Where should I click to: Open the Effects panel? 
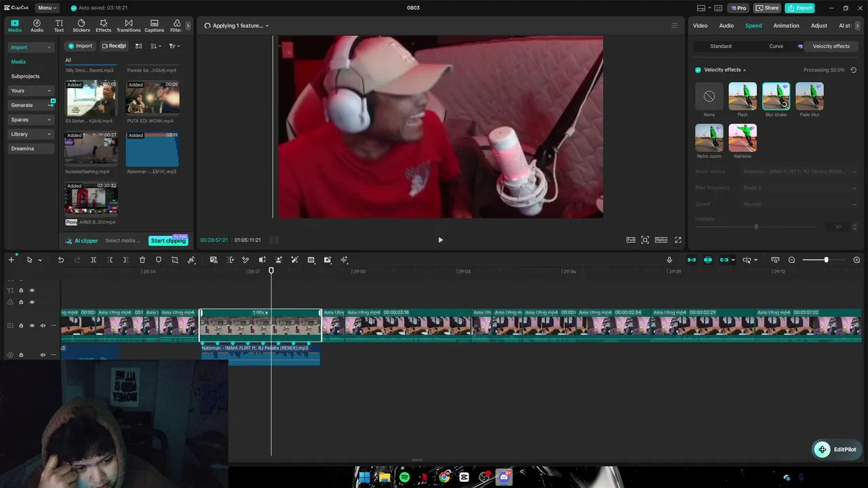click(x=104, y=26)
